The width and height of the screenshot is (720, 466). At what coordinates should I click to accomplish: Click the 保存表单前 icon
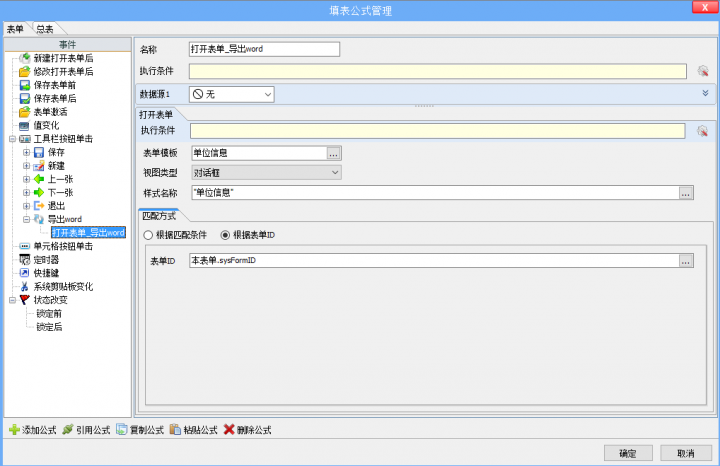[24, 85]
